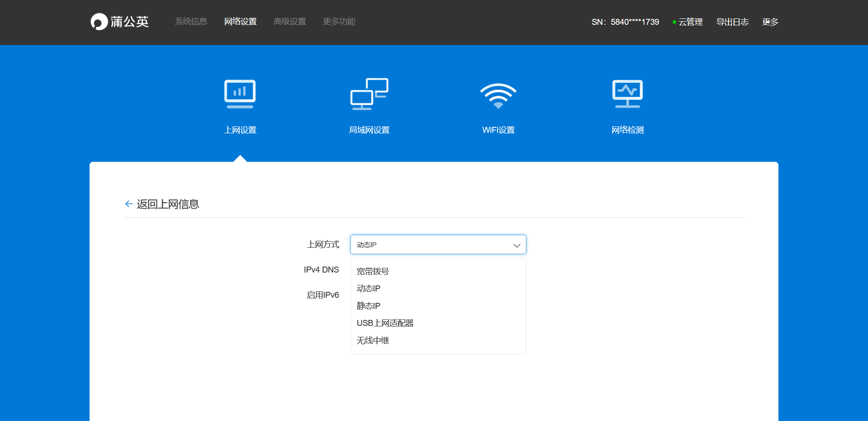Click the SN: 5840****1739 text
The width and height of the screenshot is (868, 421).
point(625,22)
